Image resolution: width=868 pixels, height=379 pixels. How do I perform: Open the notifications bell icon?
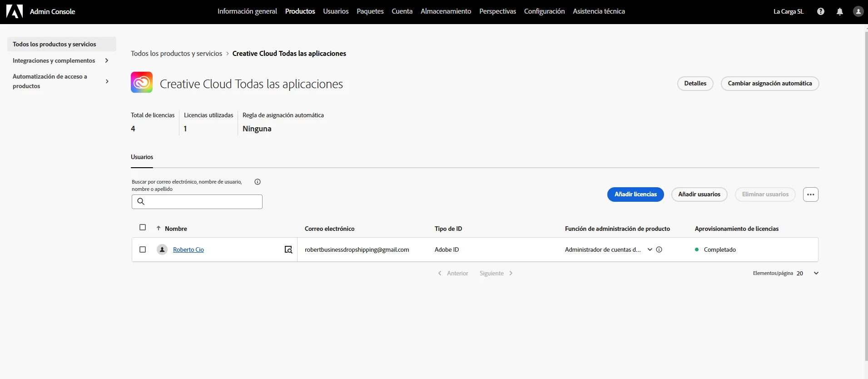pyautogui.click(x=839, y=11)
